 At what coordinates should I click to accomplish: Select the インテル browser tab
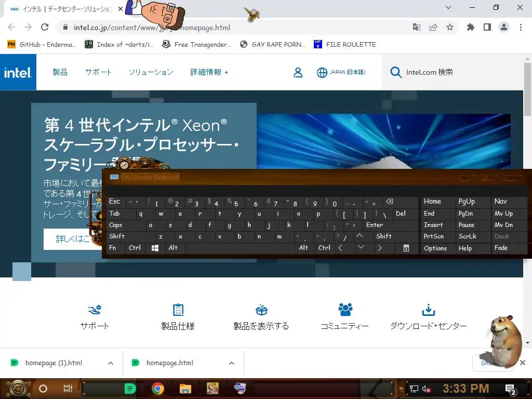click(x=64, y=9)
